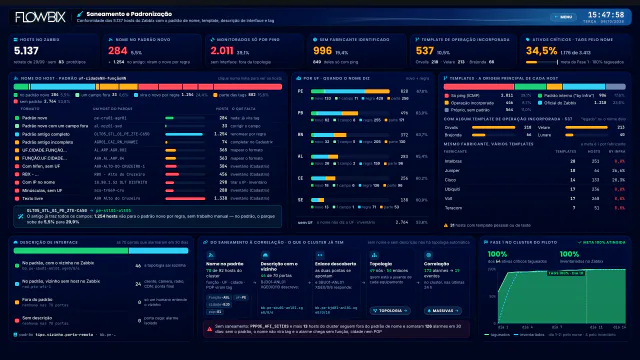Select the Padrão antigo incompleto row
Screen dimensions: 640x360
(147, 142)
